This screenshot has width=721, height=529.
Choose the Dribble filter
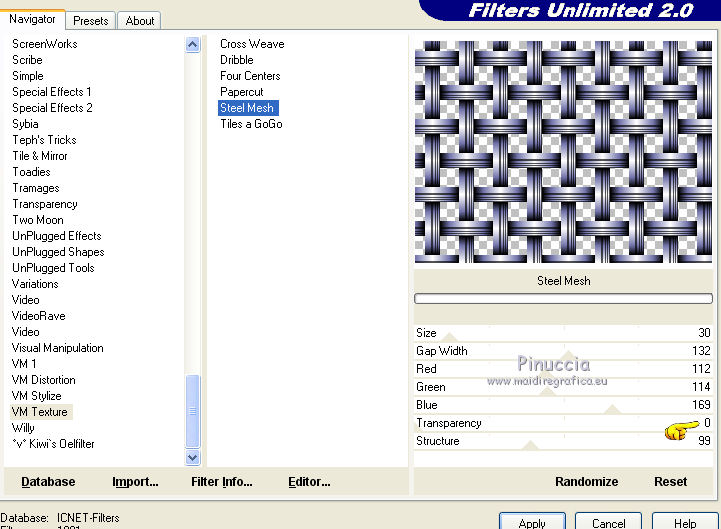click(236, 60)
